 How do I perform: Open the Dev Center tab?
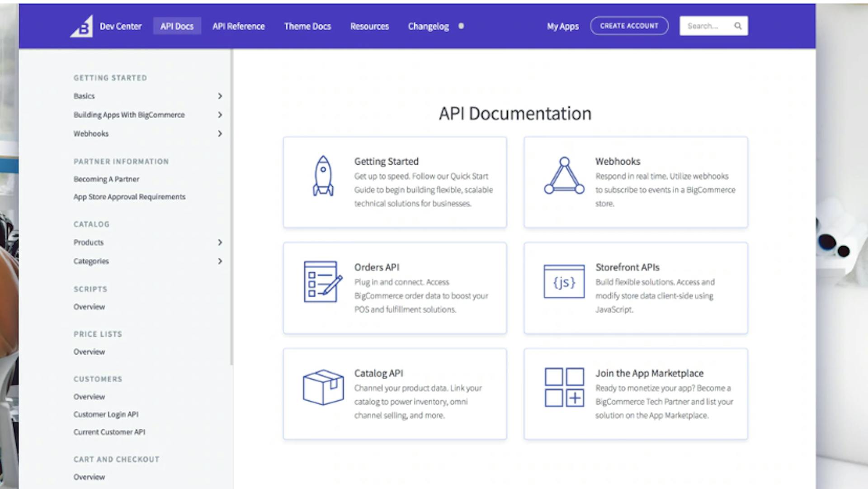pos(120,26)
